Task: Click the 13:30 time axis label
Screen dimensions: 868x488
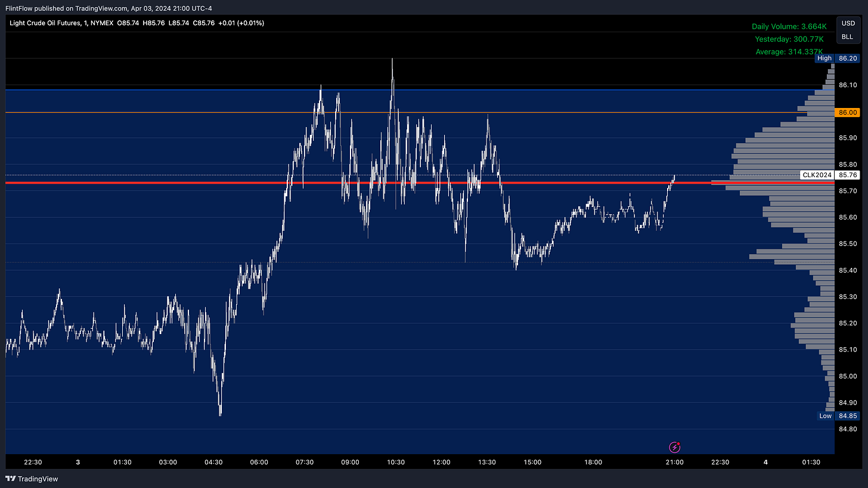Action: coord(487,462)
